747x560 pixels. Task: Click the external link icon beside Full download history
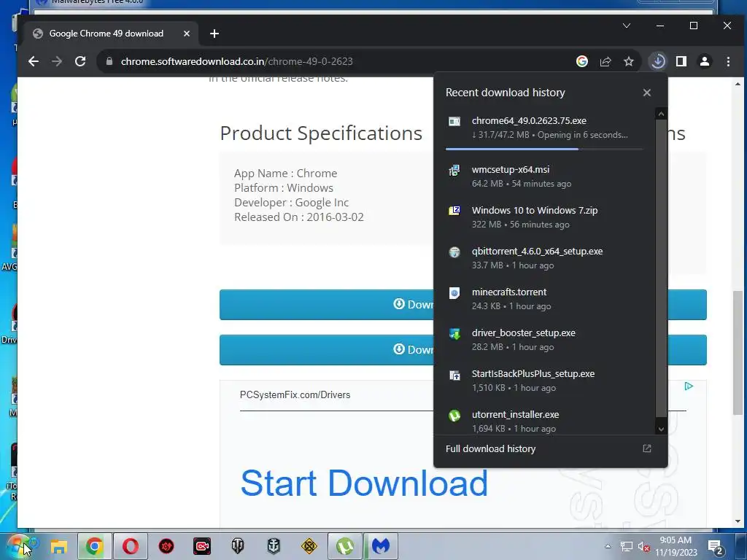(646, 448)
